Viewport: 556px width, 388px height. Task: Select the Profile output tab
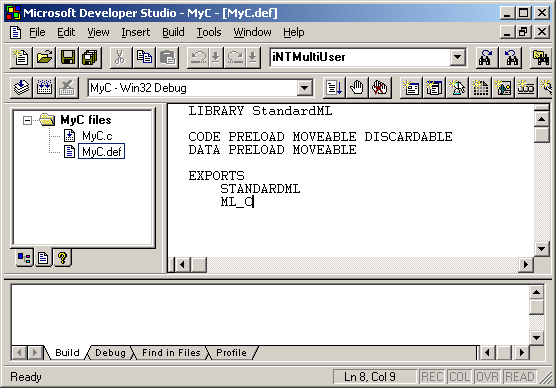pos(231,353)
